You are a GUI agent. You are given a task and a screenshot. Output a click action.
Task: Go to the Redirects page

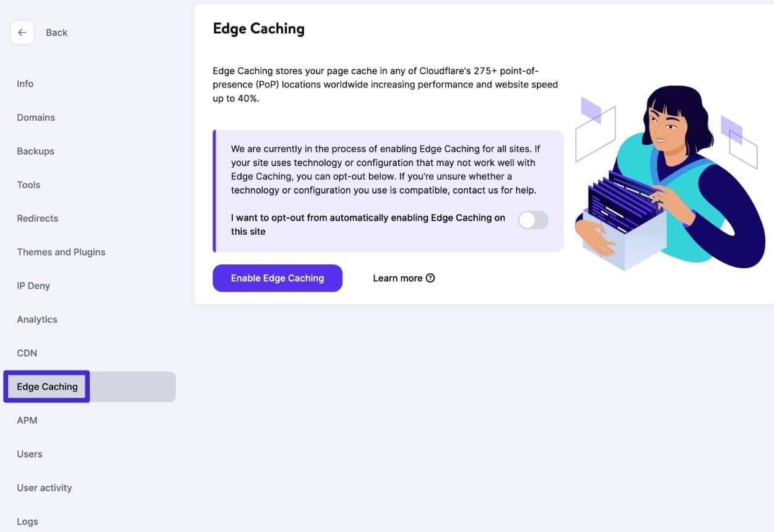coord(37,218)
